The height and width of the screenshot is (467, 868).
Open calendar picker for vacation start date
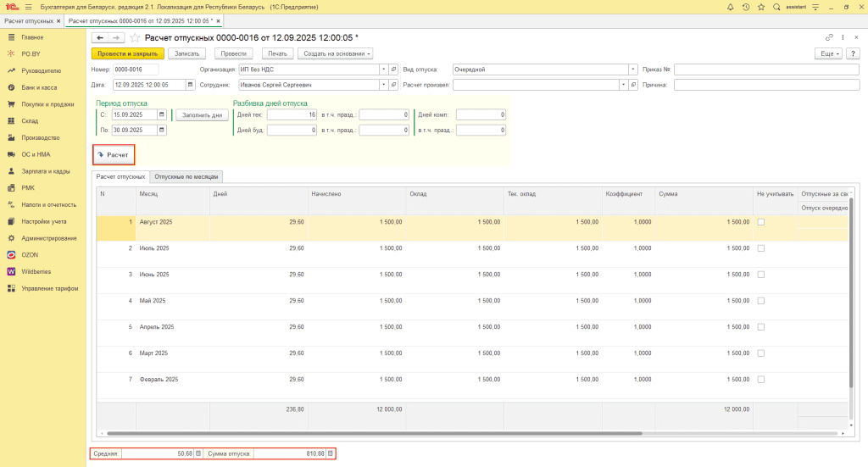pos(161,114)
